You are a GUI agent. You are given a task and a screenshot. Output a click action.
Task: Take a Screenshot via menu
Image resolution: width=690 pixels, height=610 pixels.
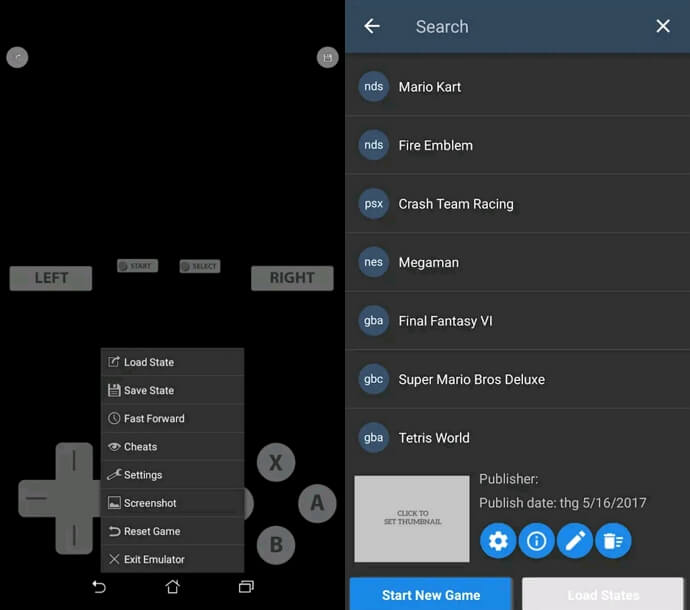click(172, 503)
